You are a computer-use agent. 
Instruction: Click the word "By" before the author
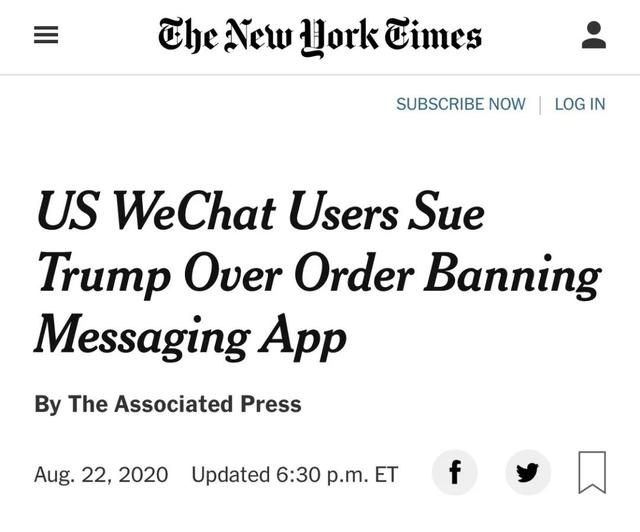47,404
